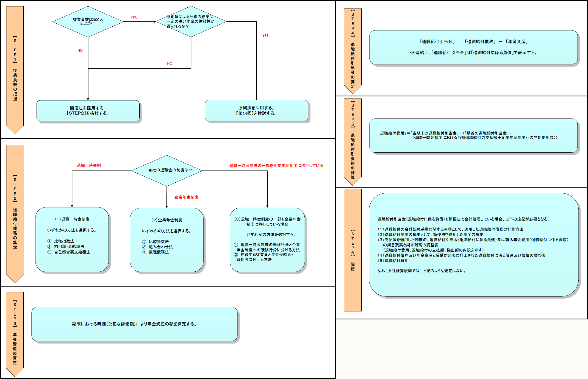
Task: Click the 原則法による計算の結果 decision diamond
Action: [191, 21]
